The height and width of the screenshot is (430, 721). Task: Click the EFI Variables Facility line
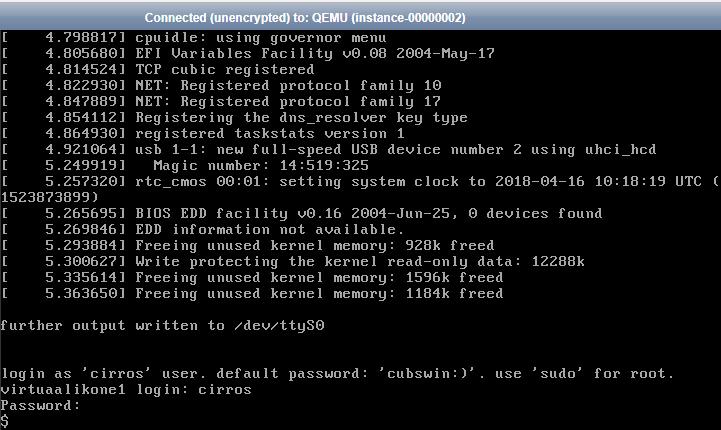point(248,53)
